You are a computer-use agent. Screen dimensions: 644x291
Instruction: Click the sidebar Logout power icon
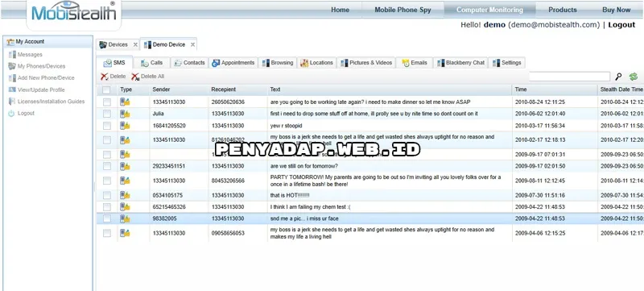[11, 114]
